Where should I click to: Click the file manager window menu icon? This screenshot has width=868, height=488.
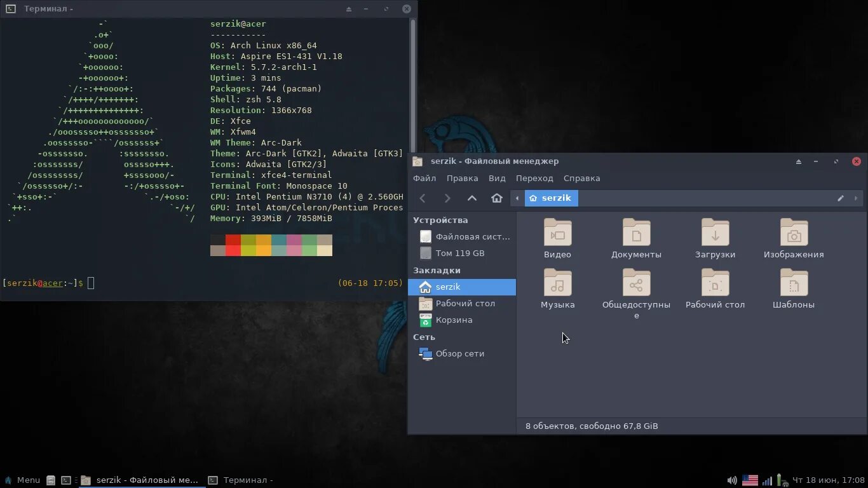[x=417, y=161]
